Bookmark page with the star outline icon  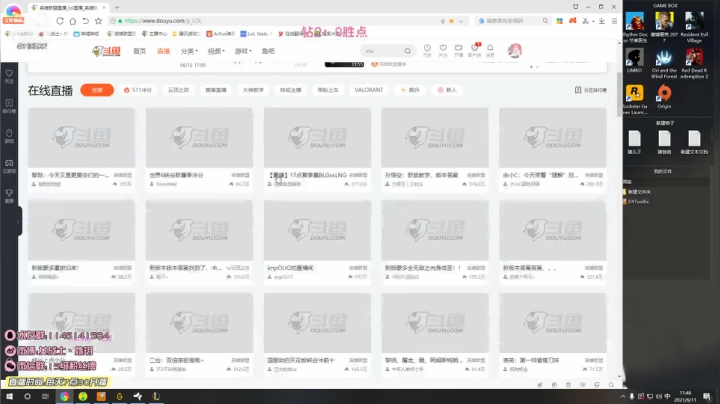click(x=98, y=21)
